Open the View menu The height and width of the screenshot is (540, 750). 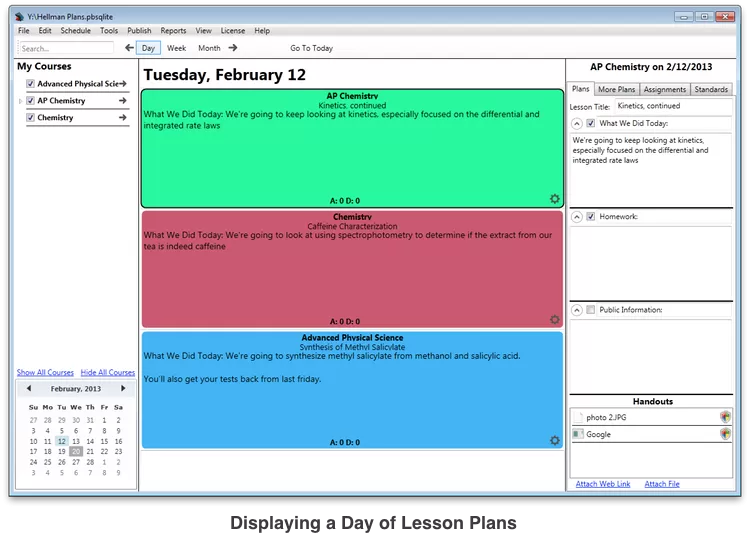[x=203, y=31]
